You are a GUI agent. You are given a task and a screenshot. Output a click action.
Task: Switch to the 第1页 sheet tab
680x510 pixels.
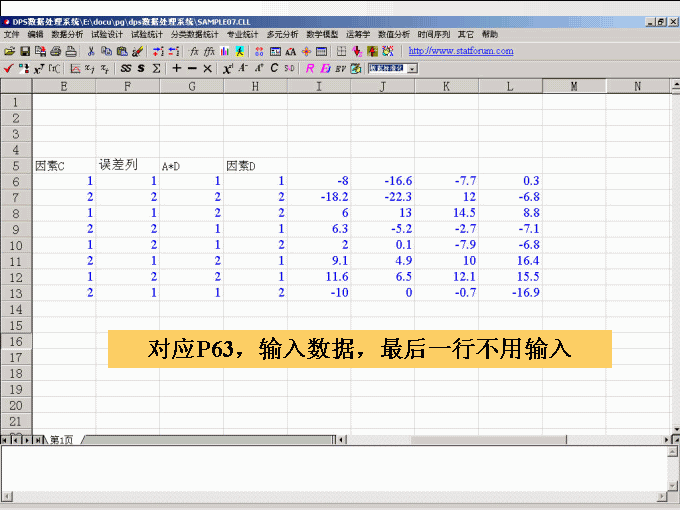61,440
